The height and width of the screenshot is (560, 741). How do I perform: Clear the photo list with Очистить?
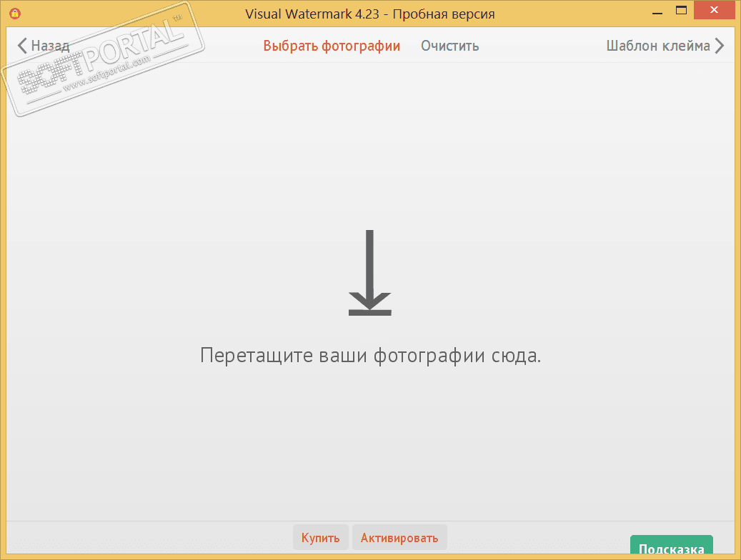pyautogui.click(x=449, y=46)
